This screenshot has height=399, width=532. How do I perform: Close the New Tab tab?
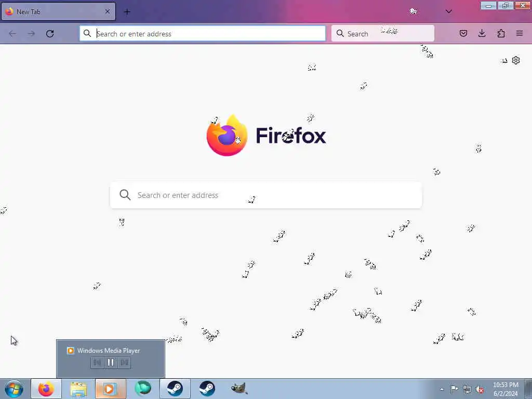coord(108,11)
